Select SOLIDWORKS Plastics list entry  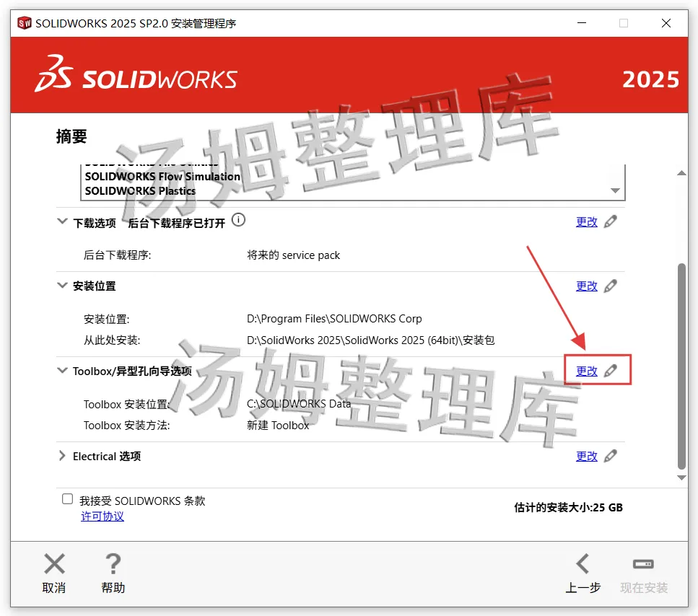[x=140, y=191]
